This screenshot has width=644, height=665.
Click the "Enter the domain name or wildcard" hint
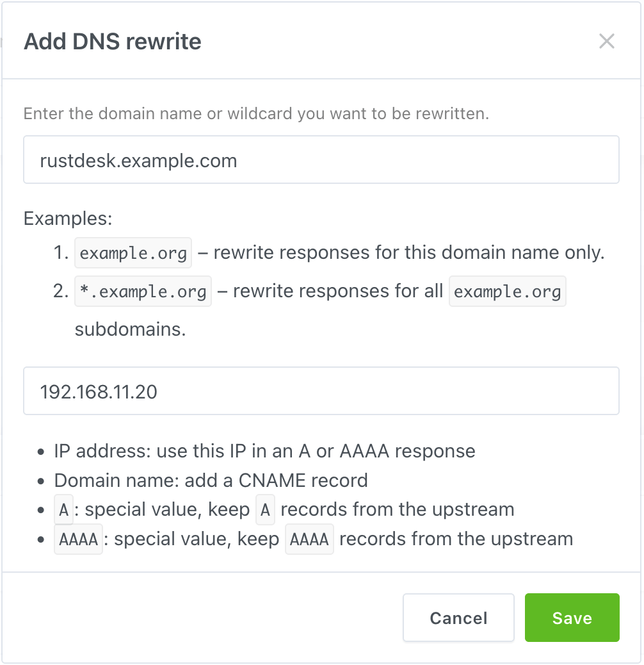256,114
